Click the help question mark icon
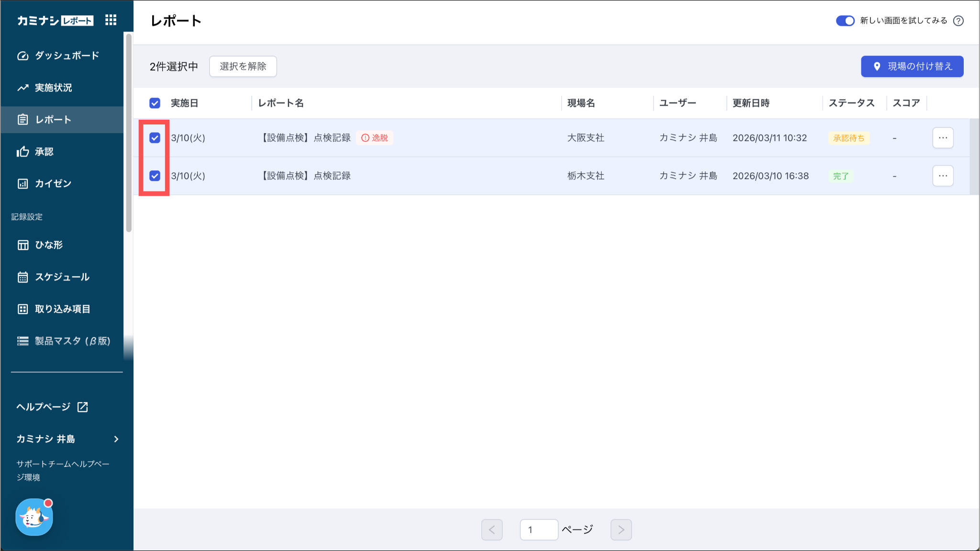Viewport: 980px width, 551px height. pos(958,21)
